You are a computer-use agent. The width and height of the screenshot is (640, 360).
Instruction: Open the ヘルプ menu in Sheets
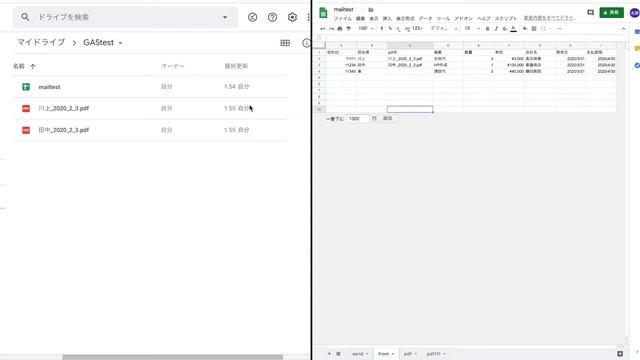coord(484,18)
